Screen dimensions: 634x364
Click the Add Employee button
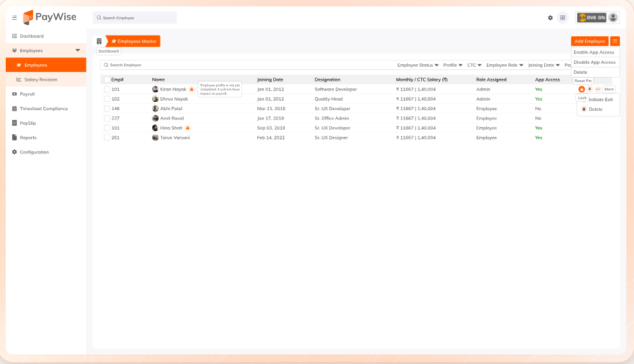(x=589, y=41)
